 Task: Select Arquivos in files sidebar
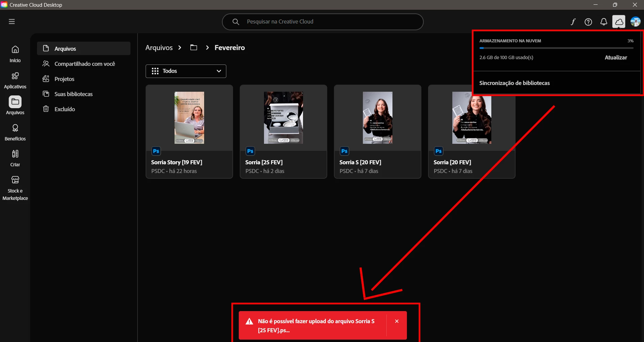coord(84,48)
